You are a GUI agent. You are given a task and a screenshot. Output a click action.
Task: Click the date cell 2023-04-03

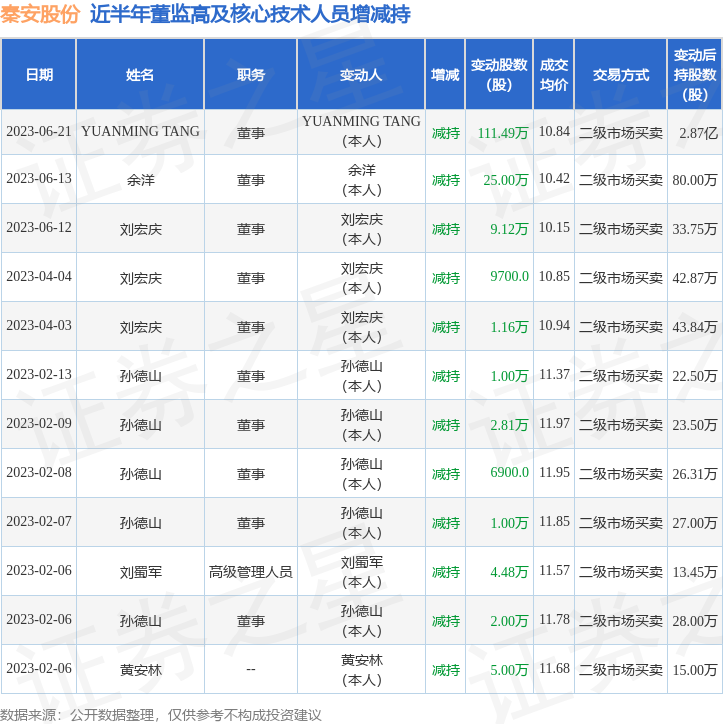39,326
